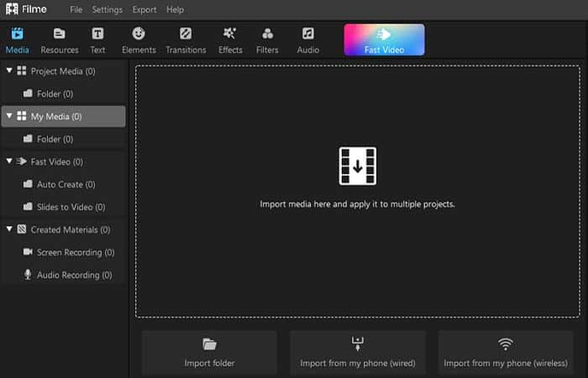Open the Help menu
The height and width of the screenshot is (378, 588).
pyautogui.click(x=175, y=10)
